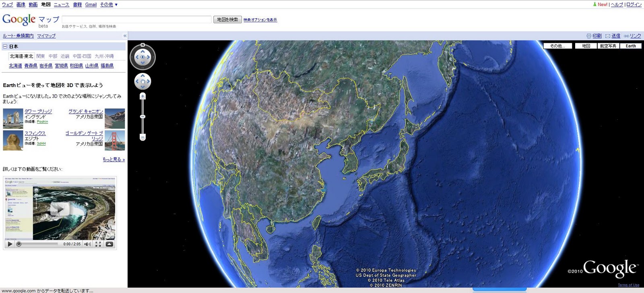Open the 秋田県 prefecture link

click(x=76, y=66)
